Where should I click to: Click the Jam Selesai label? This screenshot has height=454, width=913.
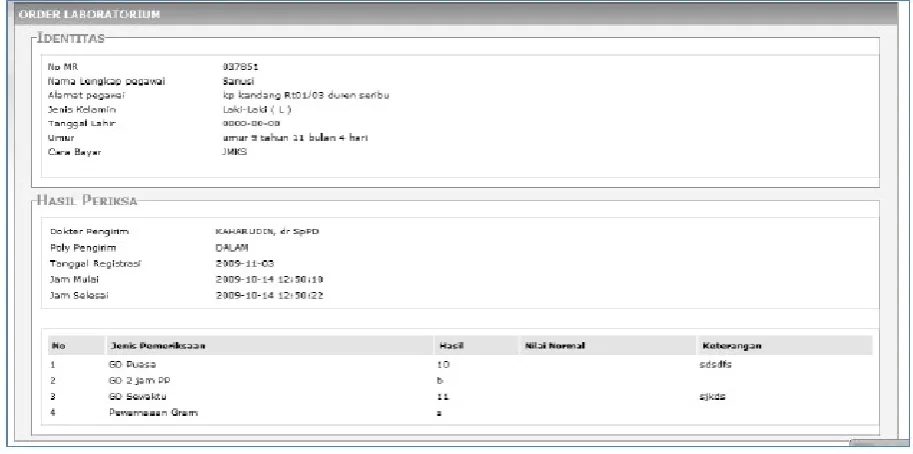tap(79, 295)
